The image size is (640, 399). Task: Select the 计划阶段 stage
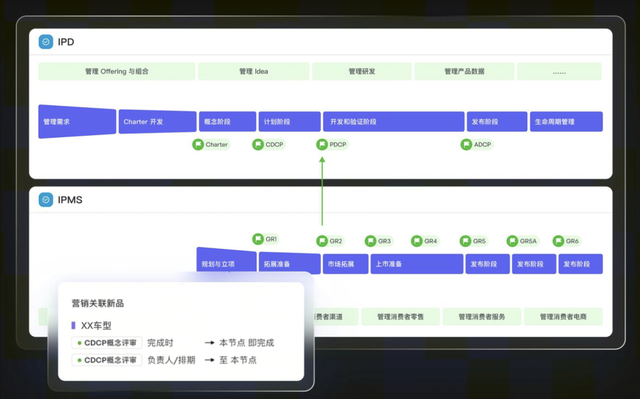point(289,122)
